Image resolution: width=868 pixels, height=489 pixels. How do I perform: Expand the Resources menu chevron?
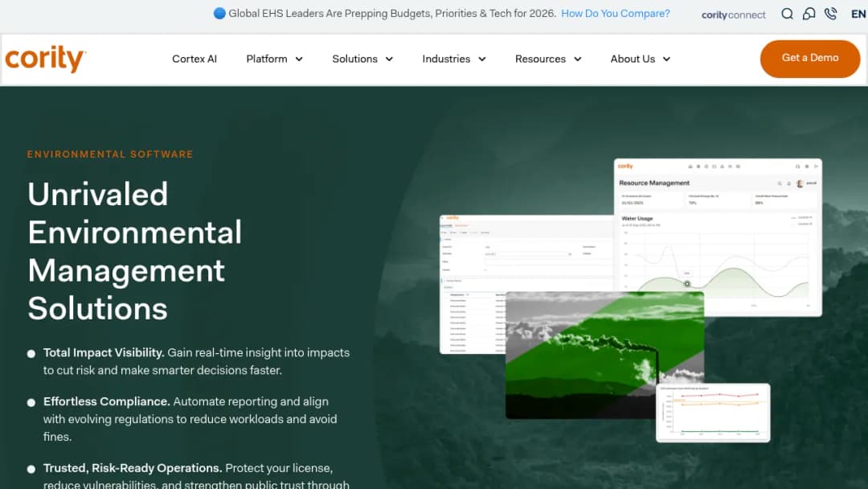[577, 60]
